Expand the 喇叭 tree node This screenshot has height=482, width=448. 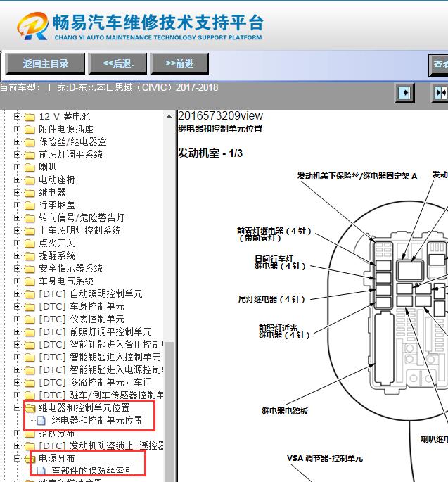click(17, 167)
